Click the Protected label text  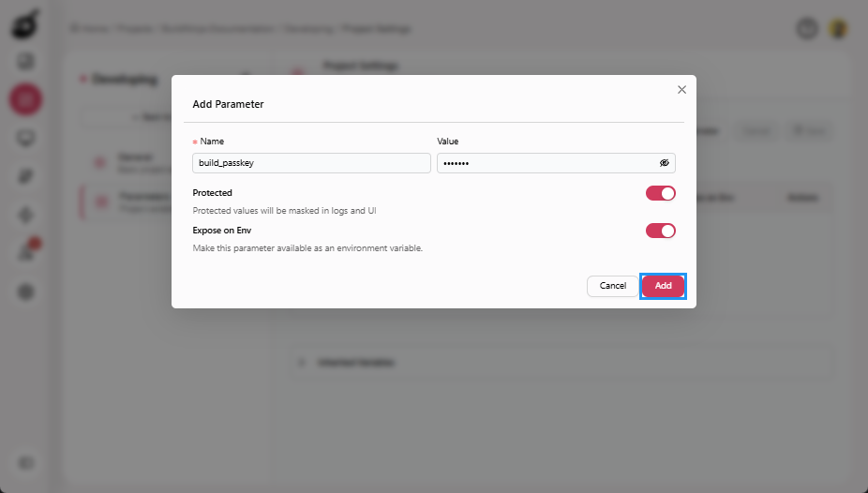click(212, 193)
